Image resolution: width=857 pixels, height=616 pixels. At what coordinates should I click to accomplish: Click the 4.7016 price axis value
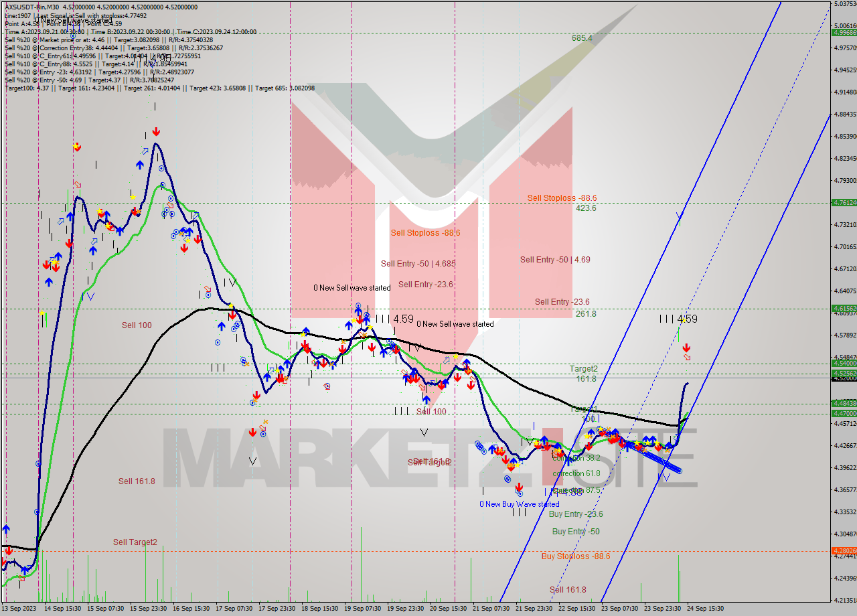844,247
